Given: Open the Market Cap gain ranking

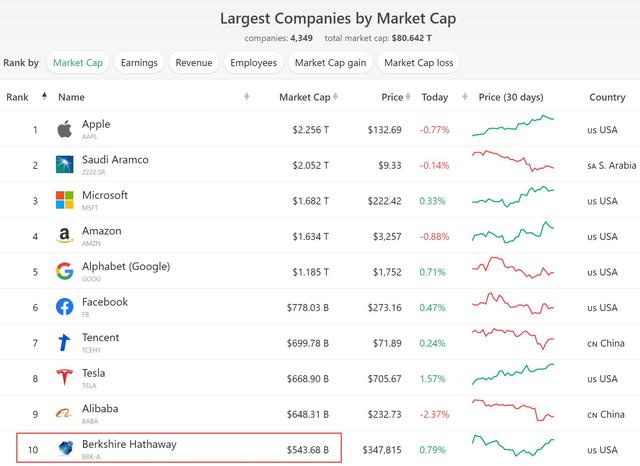Looking at the screenshot, I should tap(329, 63).
